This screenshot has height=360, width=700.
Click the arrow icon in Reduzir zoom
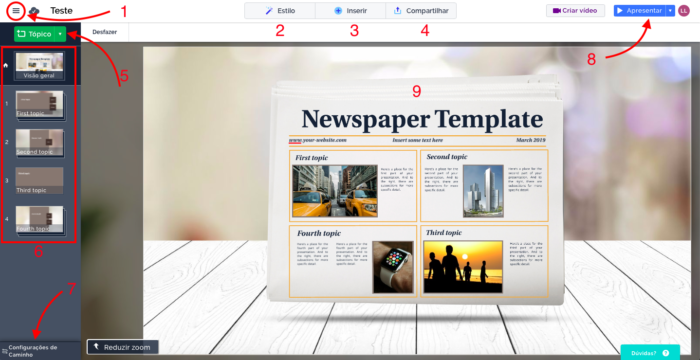coord(96,347)
